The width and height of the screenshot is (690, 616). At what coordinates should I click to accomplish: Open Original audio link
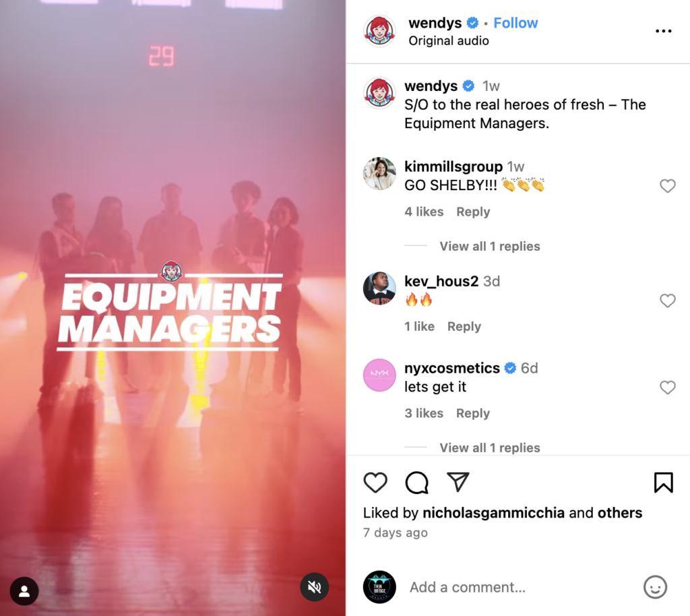click(448, 40)
